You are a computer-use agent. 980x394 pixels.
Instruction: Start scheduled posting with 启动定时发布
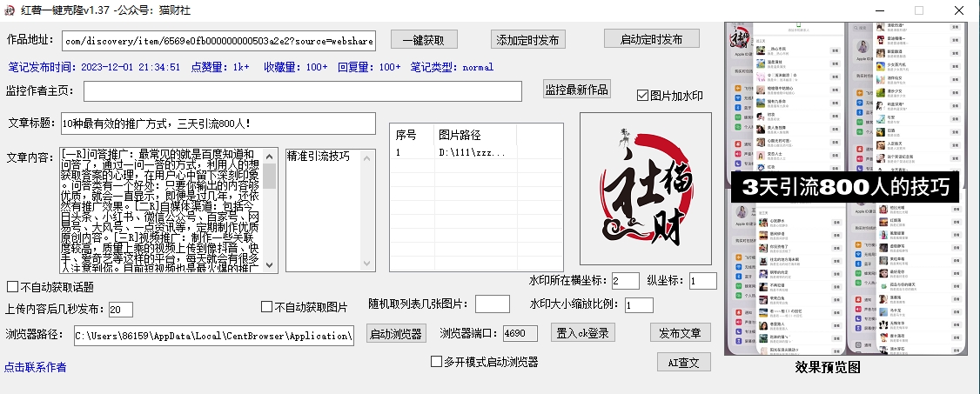(x=651, y=39)
